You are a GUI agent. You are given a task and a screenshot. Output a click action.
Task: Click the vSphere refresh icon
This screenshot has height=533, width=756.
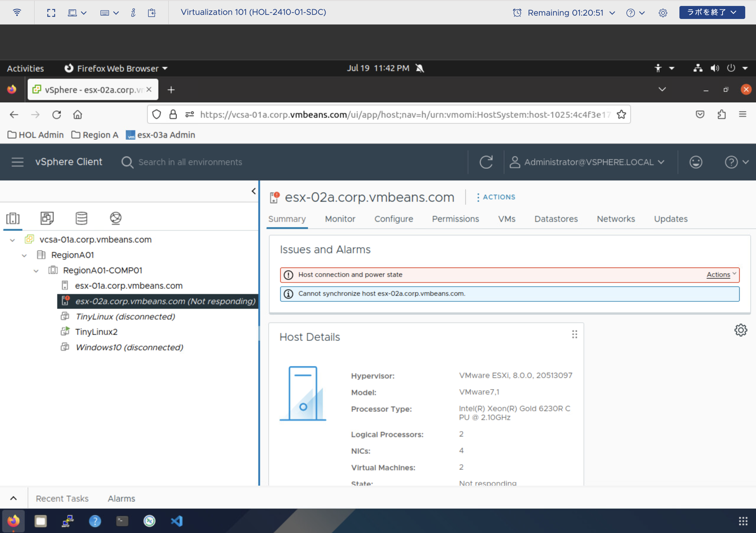coord(486,162)
